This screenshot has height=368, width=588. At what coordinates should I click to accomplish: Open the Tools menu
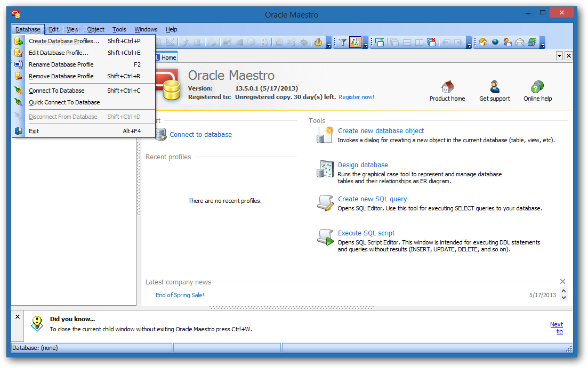tap(119, 29)
